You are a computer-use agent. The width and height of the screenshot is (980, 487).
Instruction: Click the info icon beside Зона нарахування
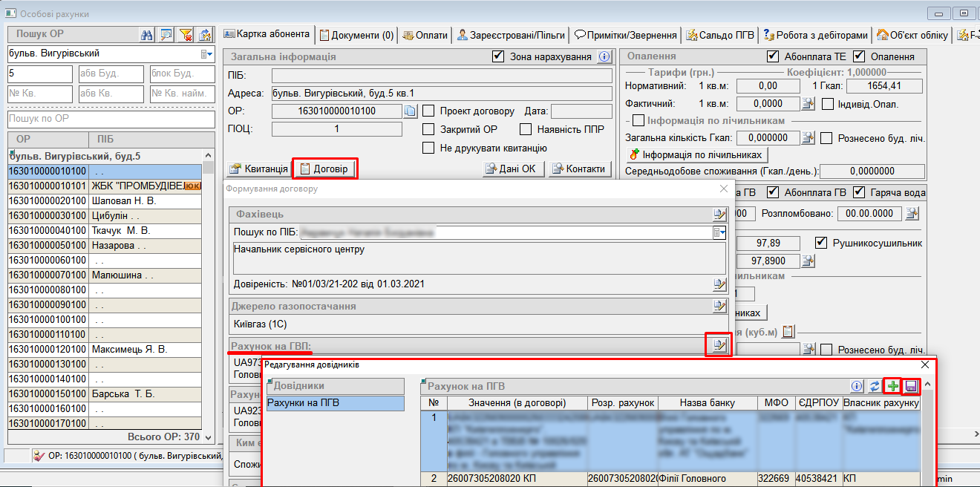[604, 56]
